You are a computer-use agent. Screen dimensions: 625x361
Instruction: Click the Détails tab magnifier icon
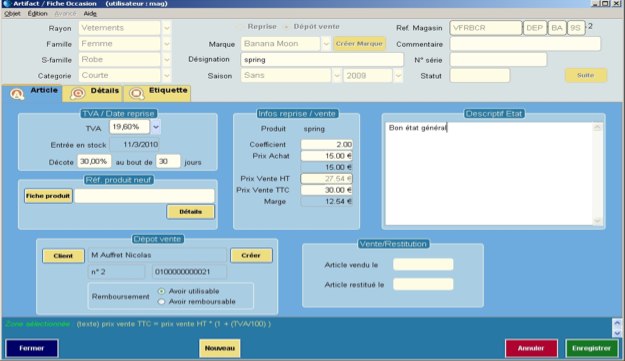77,94
